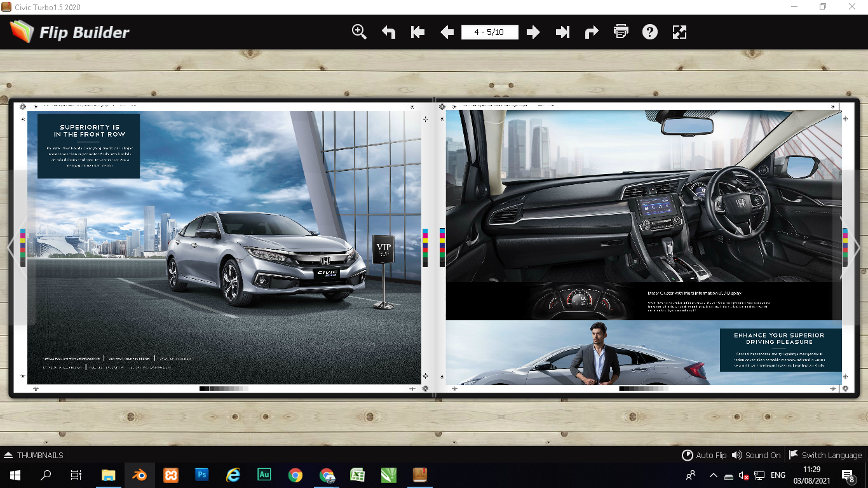Open XAMPP from taskbar
The image size is (868, 488).
point(171,475)
